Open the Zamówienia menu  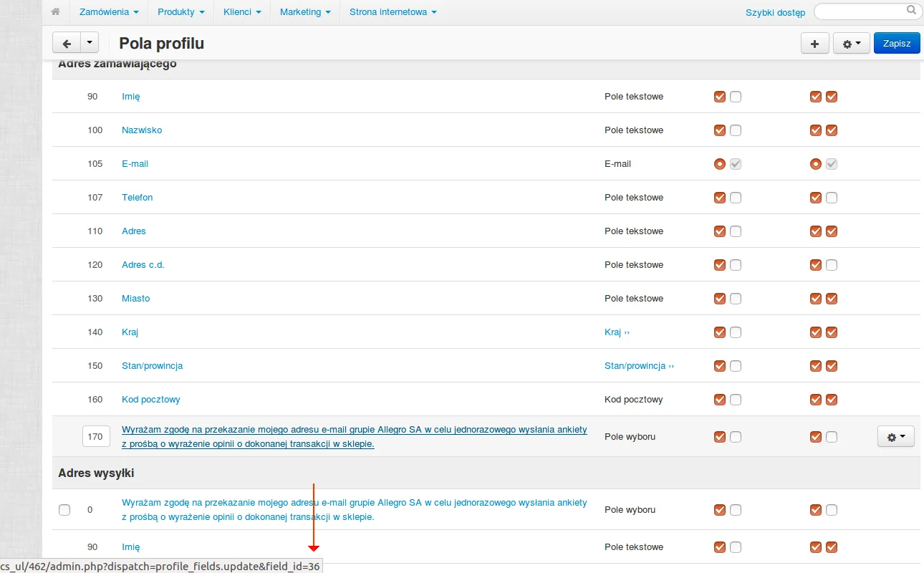click(109, 12)
